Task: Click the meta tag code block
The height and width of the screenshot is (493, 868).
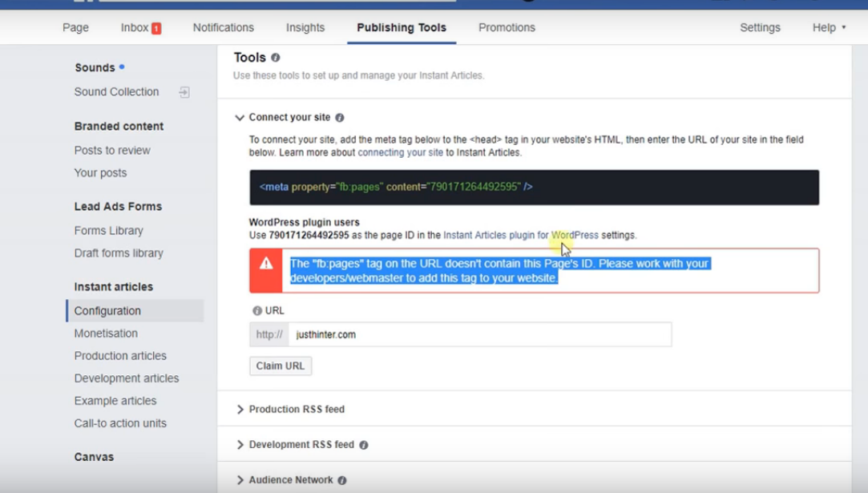Action: pos(535,188)
